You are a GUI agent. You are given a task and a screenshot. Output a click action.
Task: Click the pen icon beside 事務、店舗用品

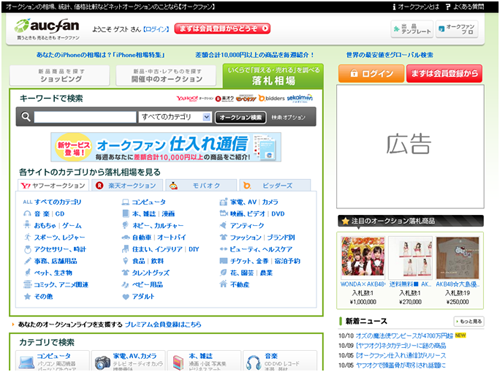pyautogui.click(x=27, y=261)
